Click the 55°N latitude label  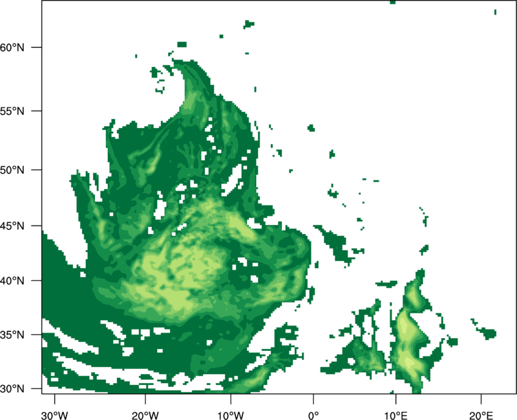coord(12,111)
